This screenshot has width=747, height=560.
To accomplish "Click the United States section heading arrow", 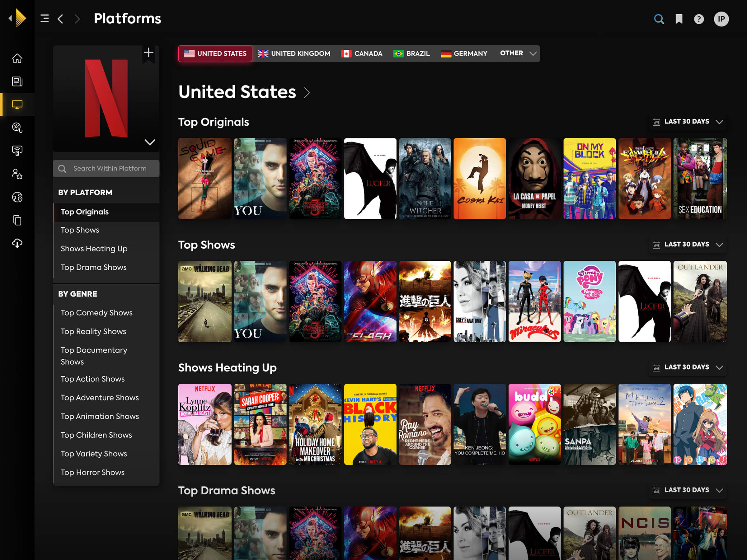I will pyautogui.click(x=307, y=92).
